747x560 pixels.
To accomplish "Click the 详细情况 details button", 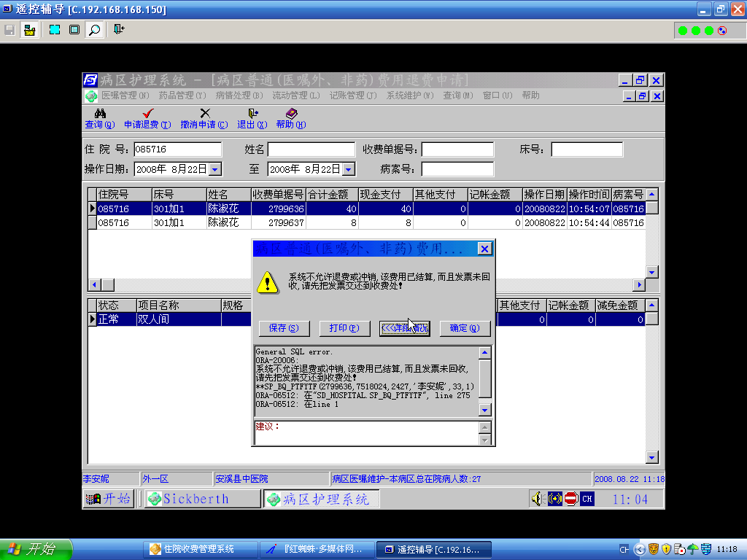I will [404, 328].
